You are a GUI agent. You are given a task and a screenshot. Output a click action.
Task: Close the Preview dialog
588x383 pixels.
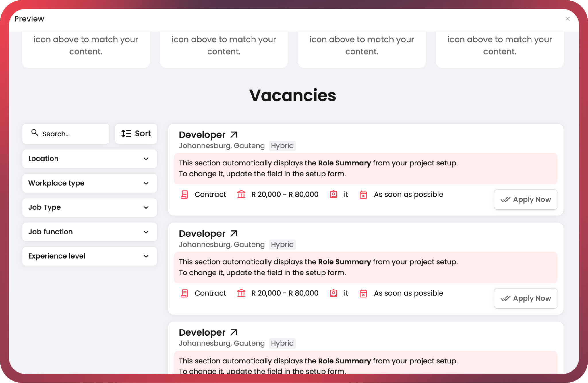[x=567, y=19]
